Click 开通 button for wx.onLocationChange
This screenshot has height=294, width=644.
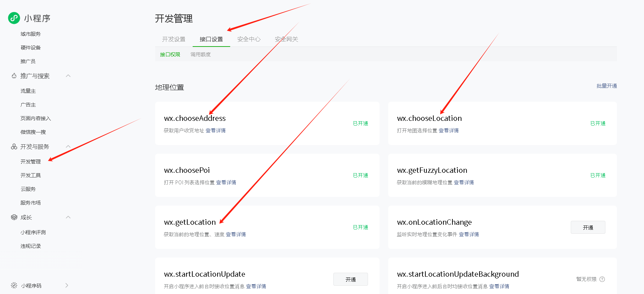[x=588, y=227]
